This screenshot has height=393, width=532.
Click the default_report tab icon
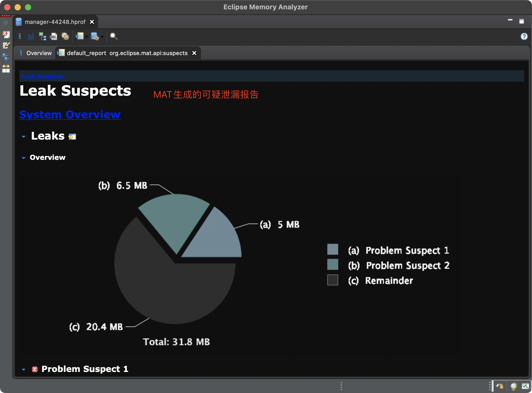(61, 53)
